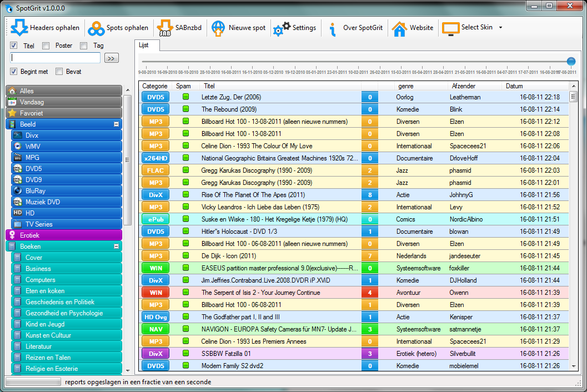Click the Nieuwe spot globe icon

click(x=218, y=28)
